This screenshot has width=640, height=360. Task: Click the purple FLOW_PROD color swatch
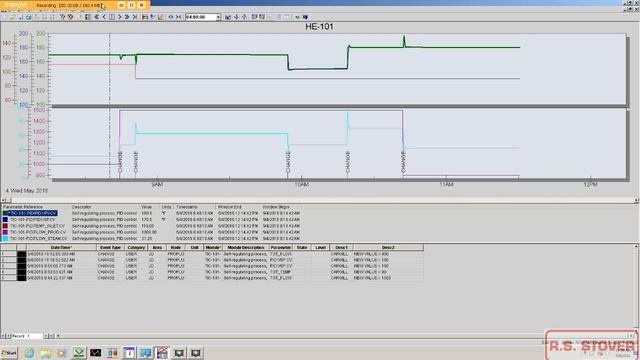5,232
